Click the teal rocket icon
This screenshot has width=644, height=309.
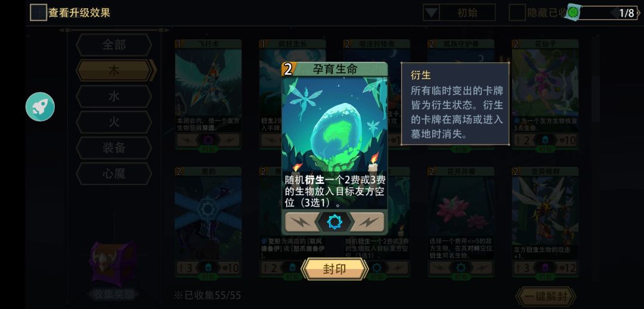coord(40,107)
